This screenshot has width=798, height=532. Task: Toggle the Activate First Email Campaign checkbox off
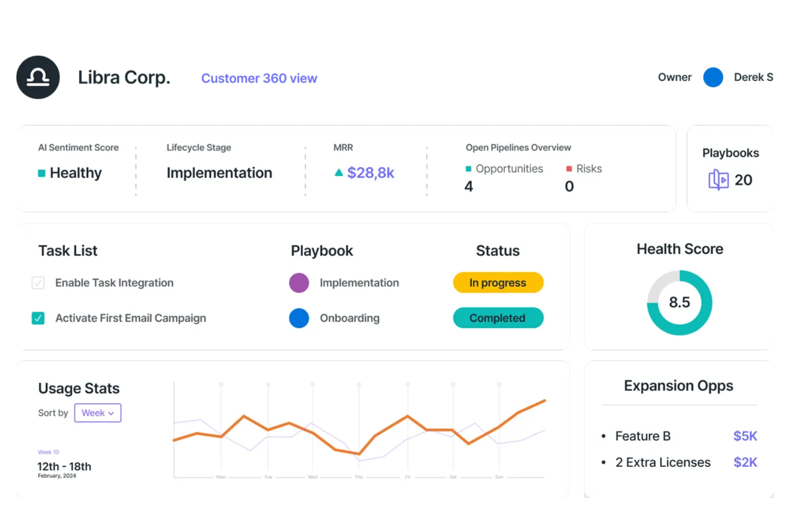pos(38,318)
